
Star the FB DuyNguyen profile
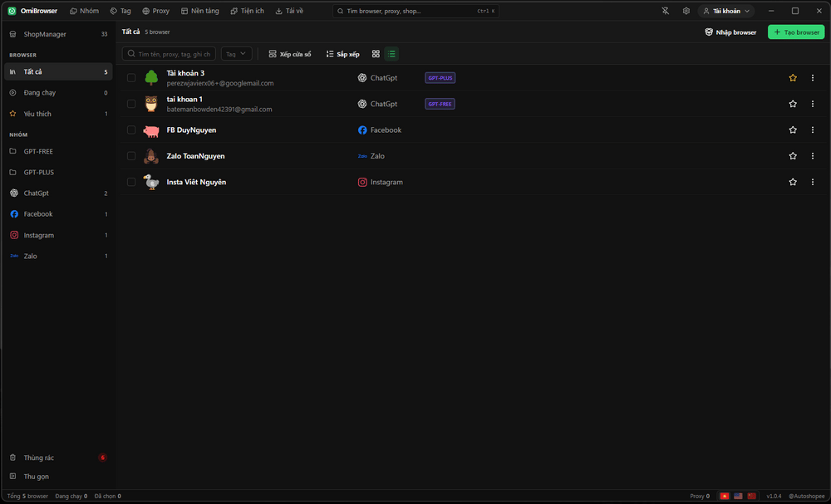point(793,130)
